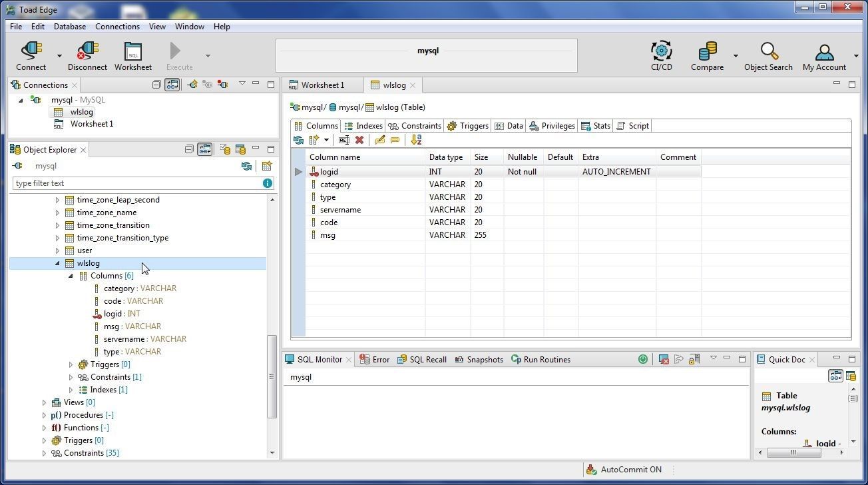
Task: Delete selected column with red X
Action: [359, 140]
